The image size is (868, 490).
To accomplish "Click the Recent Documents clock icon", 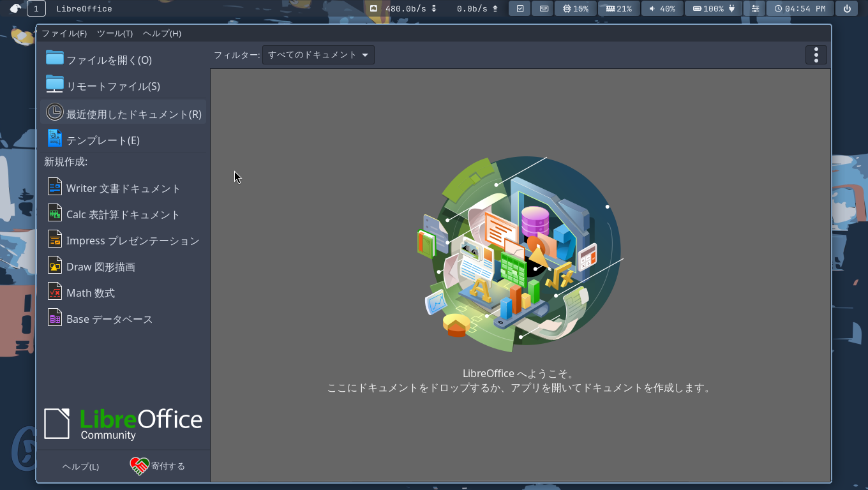I will coord(55,112).
